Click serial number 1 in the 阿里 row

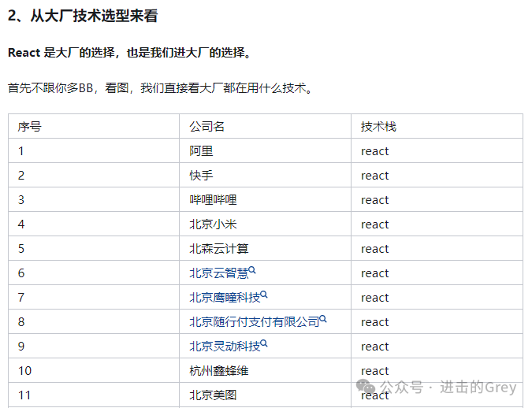(x=21, y=151)
